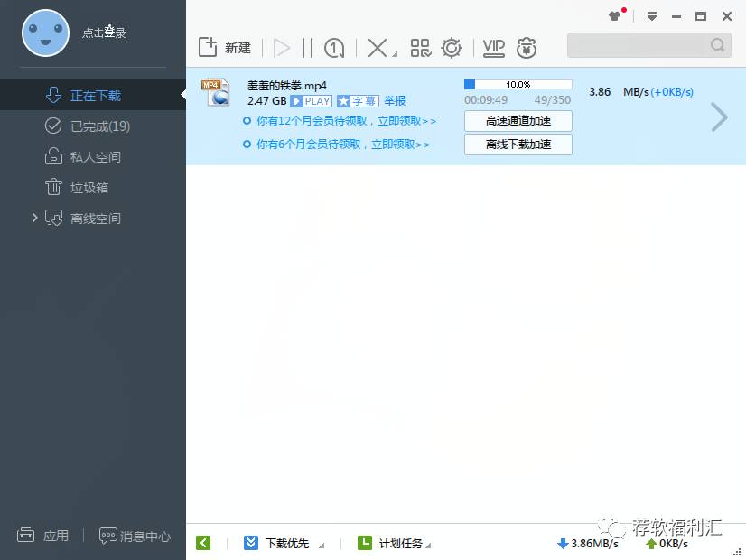746x560 pixels.
Task: Click the 垃圾箱 trash can icon
Action: (53, 187)
